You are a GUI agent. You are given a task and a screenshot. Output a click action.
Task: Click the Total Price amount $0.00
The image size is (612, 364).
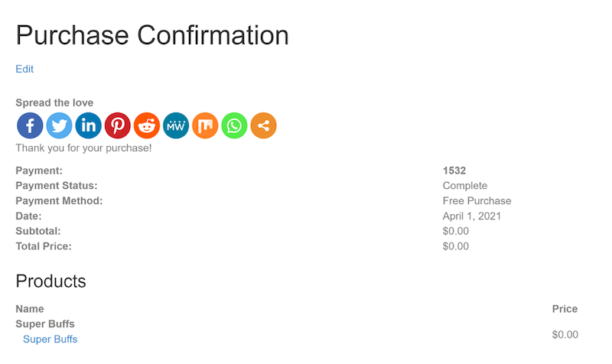(456, 246)
